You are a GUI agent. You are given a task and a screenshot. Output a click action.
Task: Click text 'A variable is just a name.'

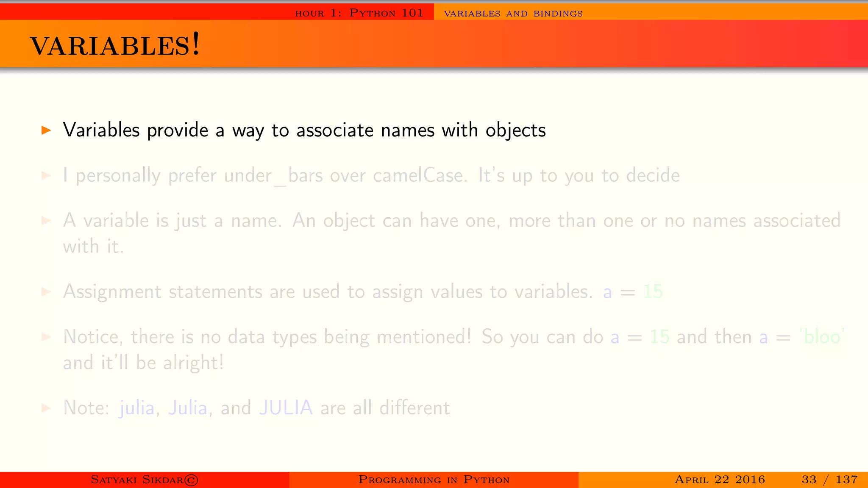click(172, 221)
